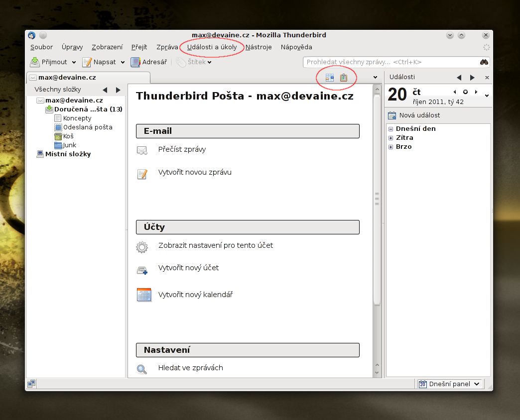This screenshot has width=520, height=420.
Task: Click the Hledat ve zprávách magnifier icon
Action: 142,369
